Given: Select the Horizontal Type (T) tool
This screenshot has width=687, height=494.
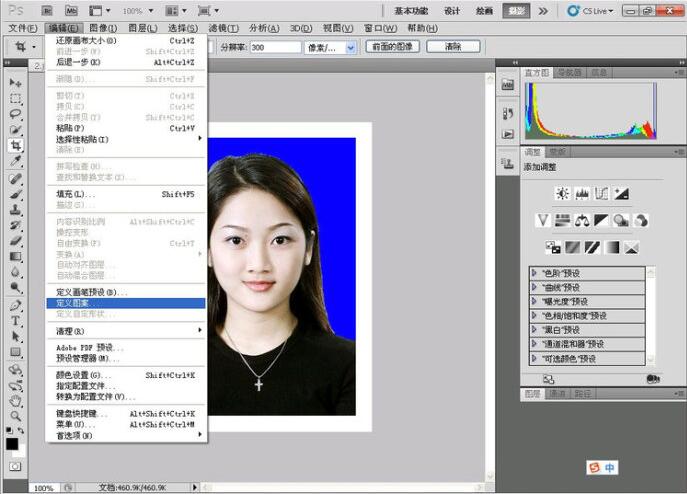Looking at the screenshot, I should [x=15, y=320].
